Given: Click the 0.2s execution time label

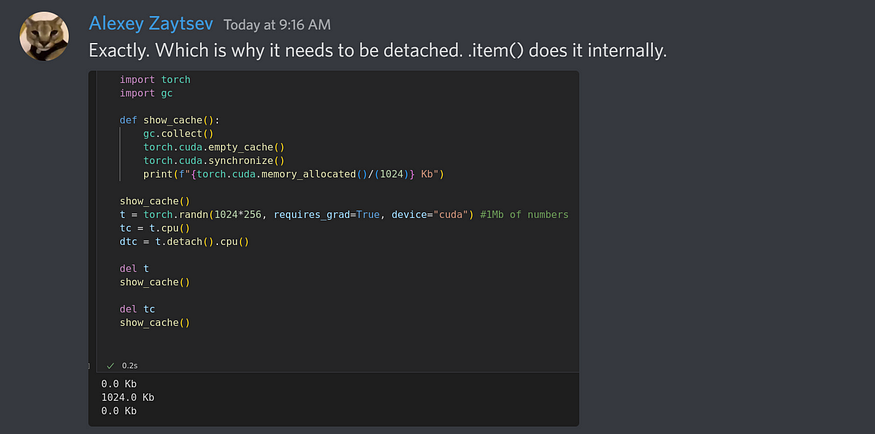Looking at the screenshot, I should pyautogui.click(x=130, y=366).
